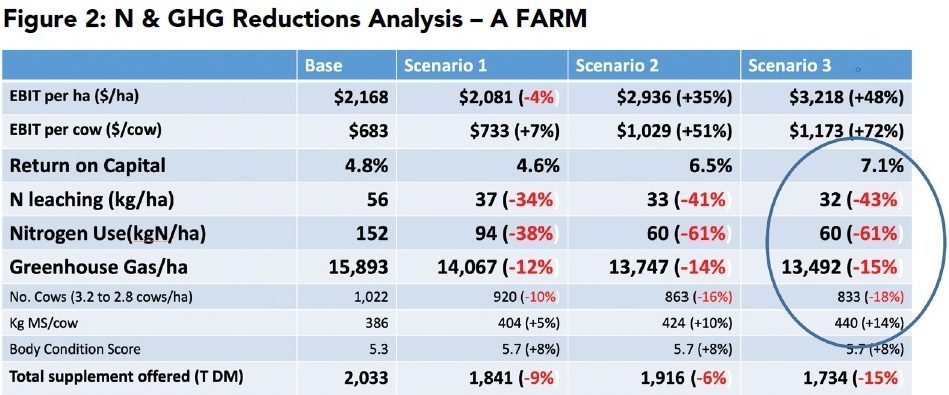The image size is (949, 395).
Task: Select the Scenario 2 column header
Action: (x=617, y=65)
